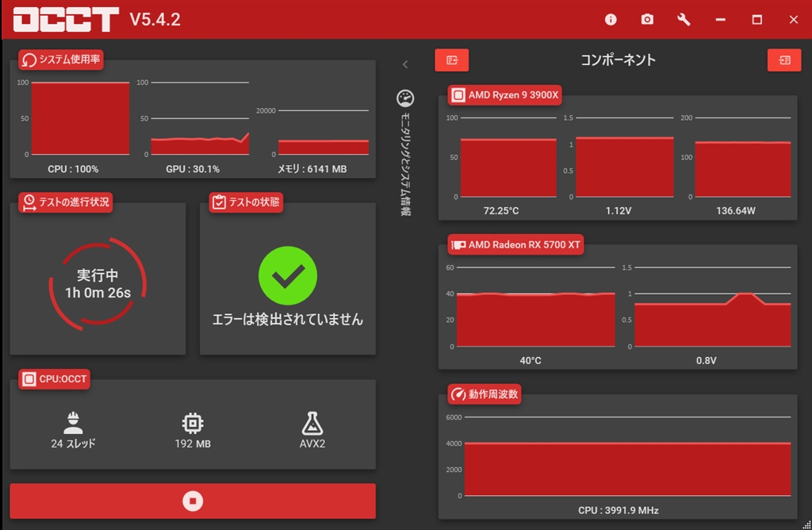The image size is (812, 530).
Task: Capture a screenshot using the camera icon
Action: (x=646, y=19)
